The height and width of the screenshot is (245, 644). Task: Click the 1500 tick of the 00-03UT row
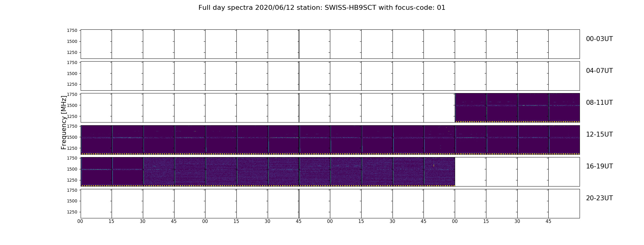pos(72,41)
